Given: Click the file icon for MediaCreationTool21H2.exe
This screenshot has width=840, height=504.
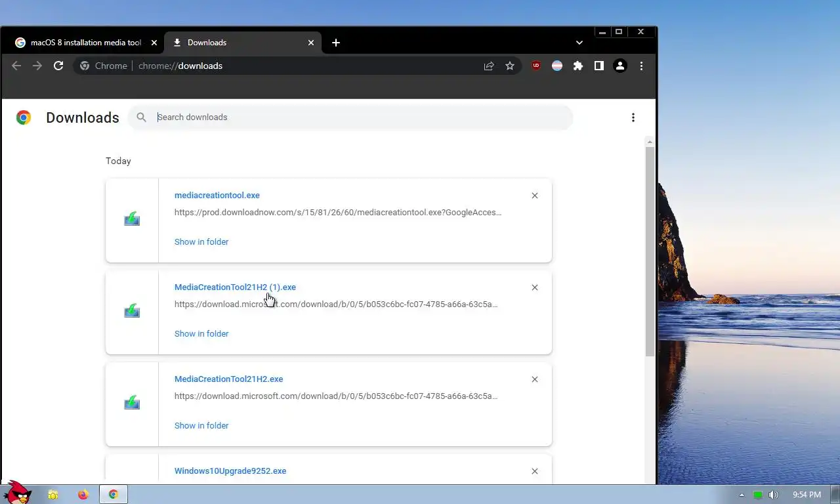Looking at the screenshot, I should 132,403.
